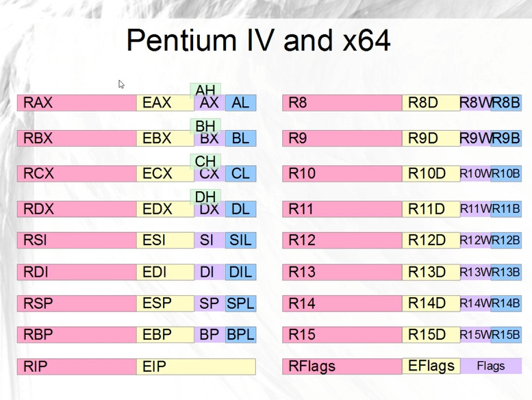The image size is (532, 400).
Task: Click the pink RFlags box
Action: 342,366
